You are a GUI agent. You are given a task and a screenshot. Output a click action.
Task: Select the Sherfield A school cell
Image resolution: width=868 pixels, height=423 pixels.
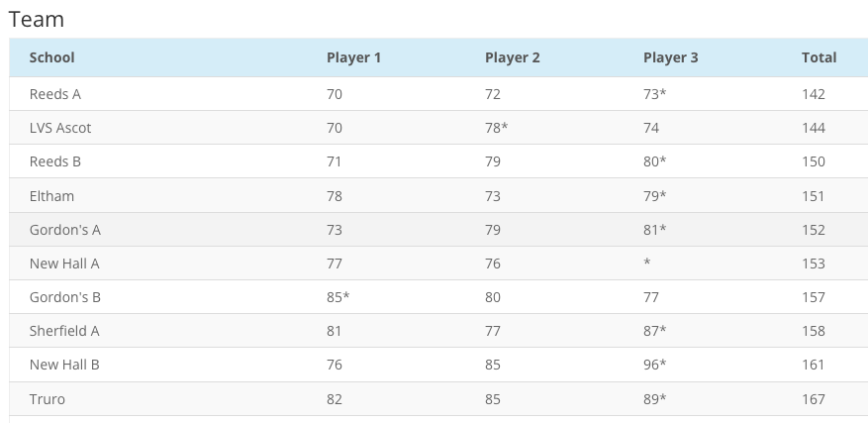tap(64, 331)
